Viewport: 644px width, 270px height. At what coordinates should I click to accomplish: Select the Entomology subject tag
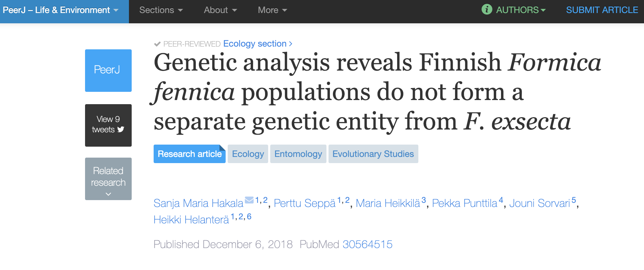[298, 154]
